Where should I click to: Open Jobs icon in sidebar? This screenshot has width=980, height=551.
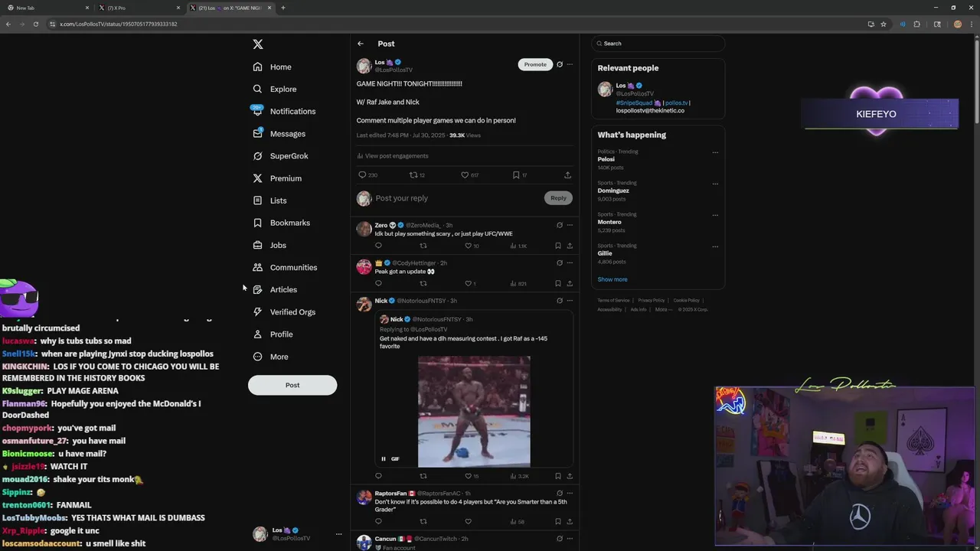click(x=257, y=245)
